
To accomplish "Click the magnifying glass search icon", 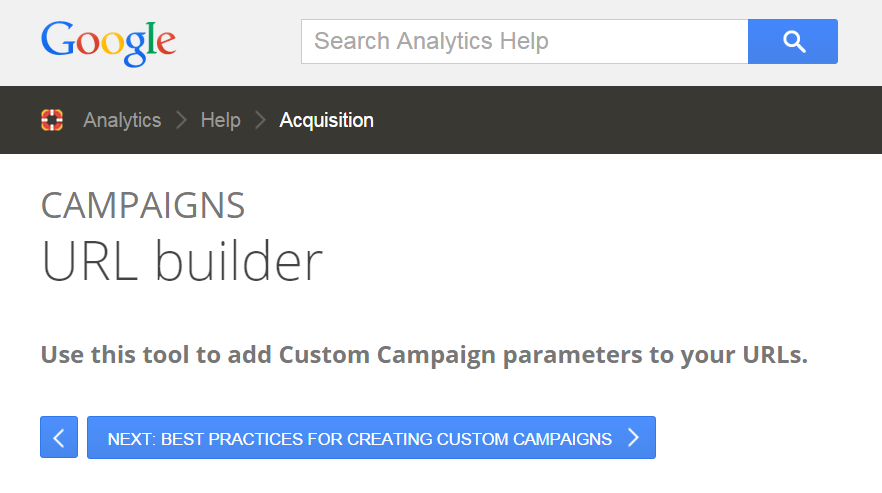I will coord(794,42).
